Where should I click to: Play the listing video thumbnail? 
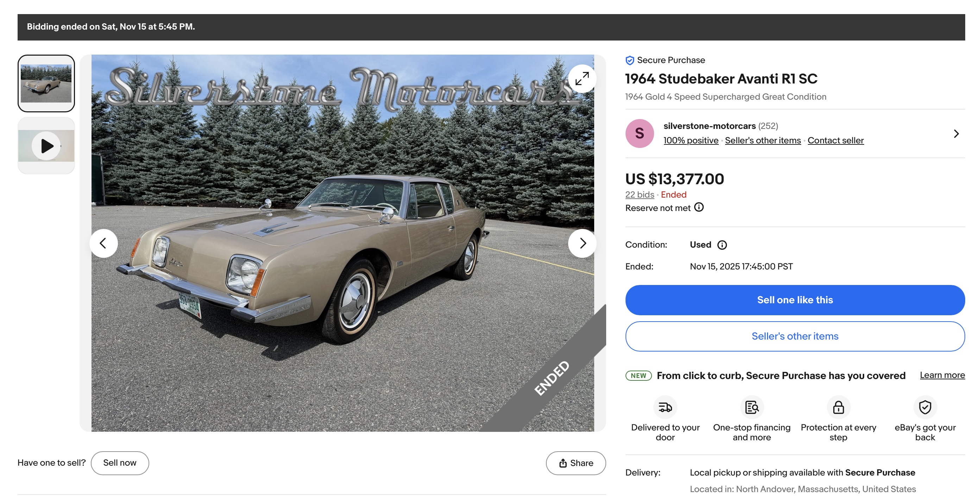pyautogui.click(x=46, y=146)
